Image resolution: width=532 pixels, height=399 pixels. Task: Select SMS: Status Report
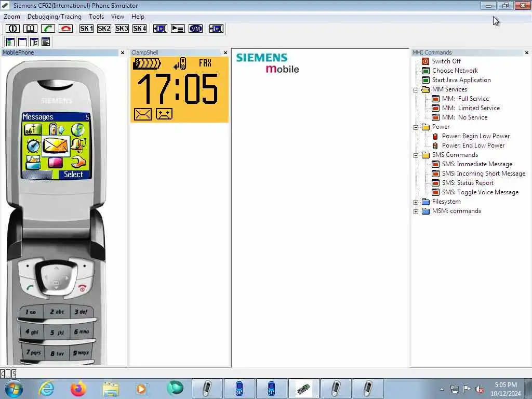(x=468, y=183)
